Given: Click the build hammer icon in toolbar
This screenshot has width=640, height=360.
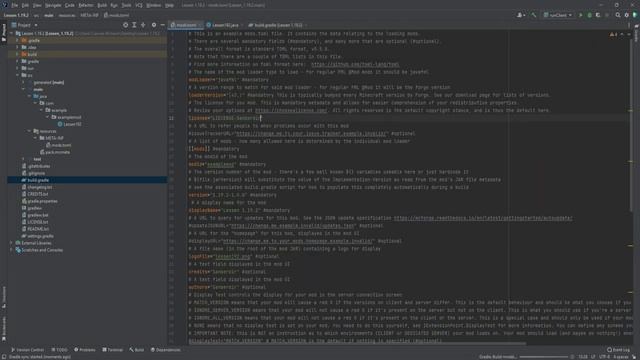Looking at the screenshot, I should coord(533,15).
